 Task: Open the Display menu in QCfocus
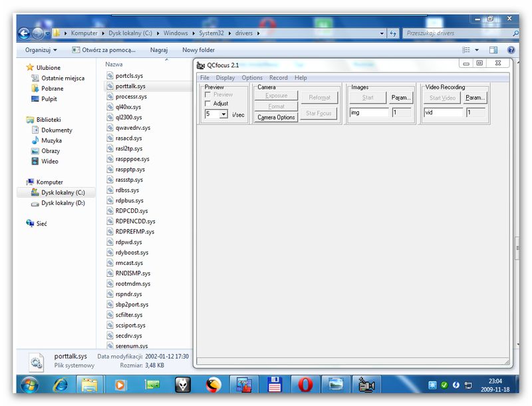tap(225, 78)
